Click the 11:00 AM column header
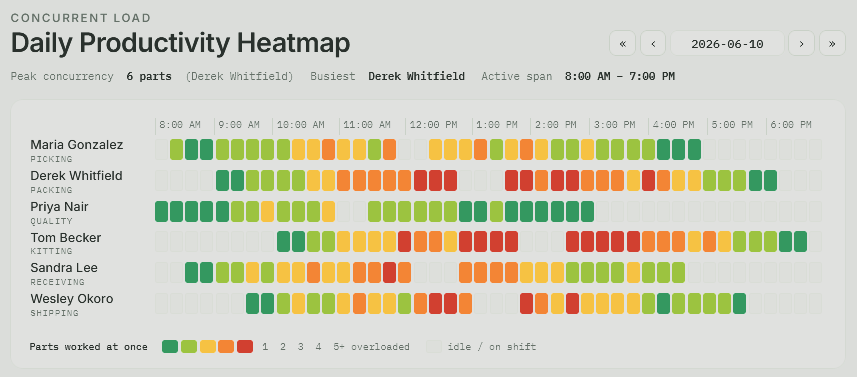Viewport: 857px width, 377px height. pos(367,125)
